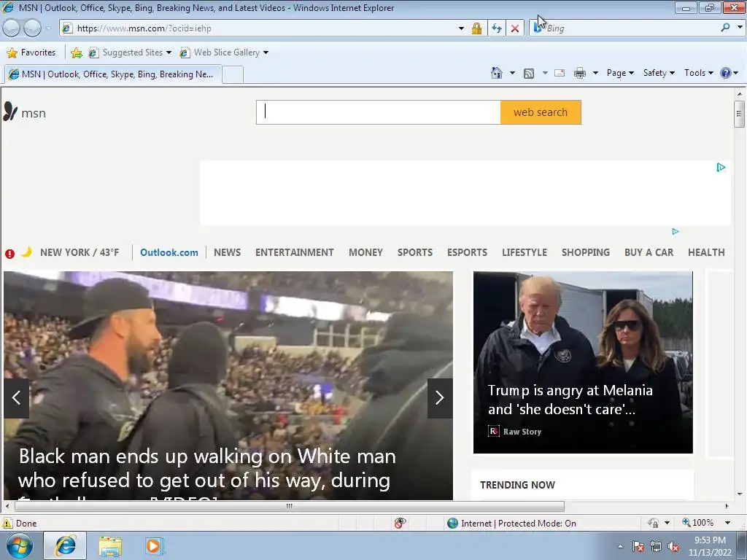Open the Trump and Melania story thumbnail

(x=583, y=362)
